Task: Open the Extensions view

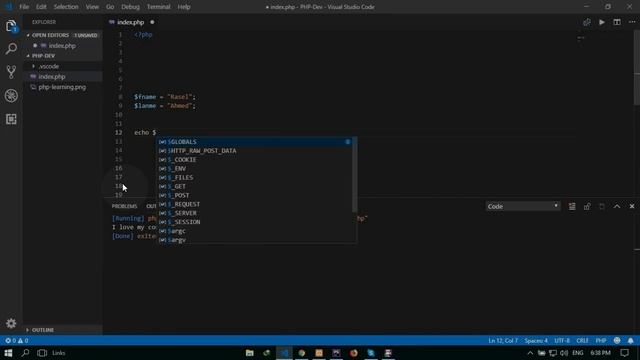Action: (11, 119)
